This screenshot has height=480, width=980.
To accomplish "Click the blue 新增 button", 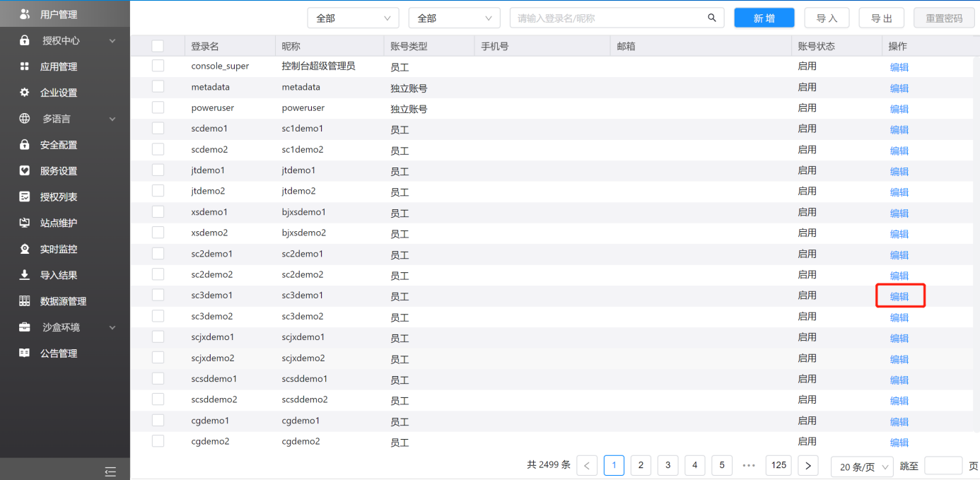I will (x=764, y=18).
